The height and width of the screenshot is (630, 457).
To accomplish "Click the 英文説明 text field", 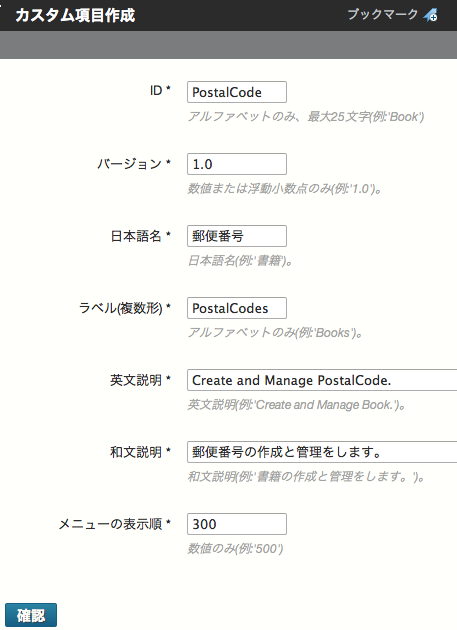I will [x=322, y=380].
